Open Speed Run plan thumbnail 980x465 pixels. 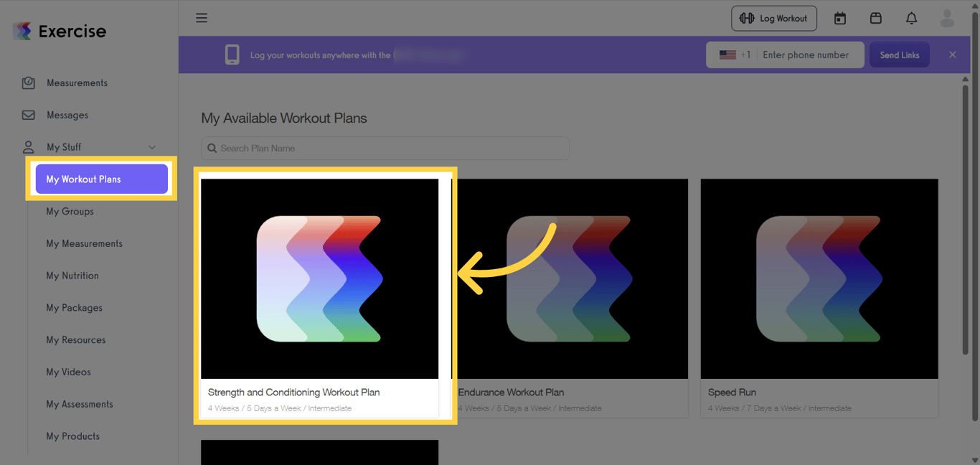pos(819,278)
